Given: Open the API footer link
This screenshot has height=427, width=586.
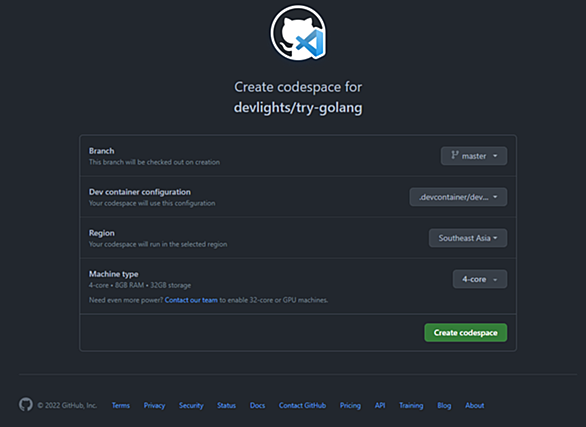Looking at the screenshot, I should coord(380,405).
